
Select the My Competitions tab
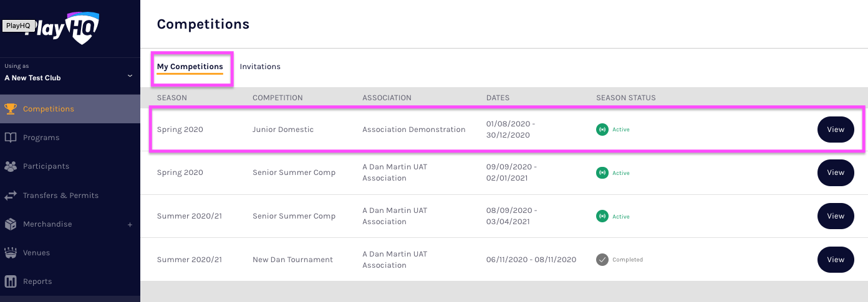pyautogui.click(x=190, y=67)
